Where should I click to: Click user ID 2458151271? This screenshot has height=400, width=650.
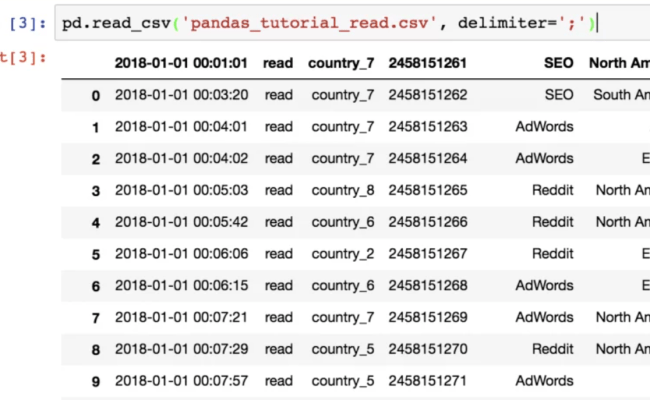(428, 381)
